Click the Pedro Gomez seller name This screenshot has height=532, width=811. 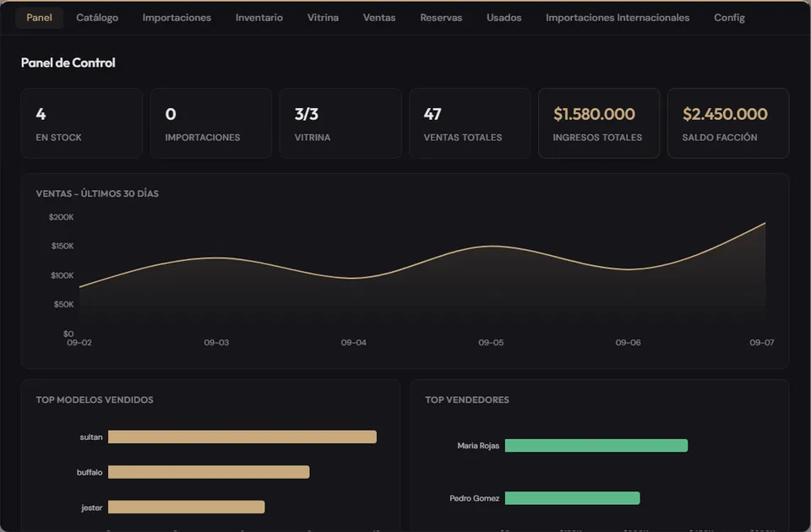click(x=474, y=498)
